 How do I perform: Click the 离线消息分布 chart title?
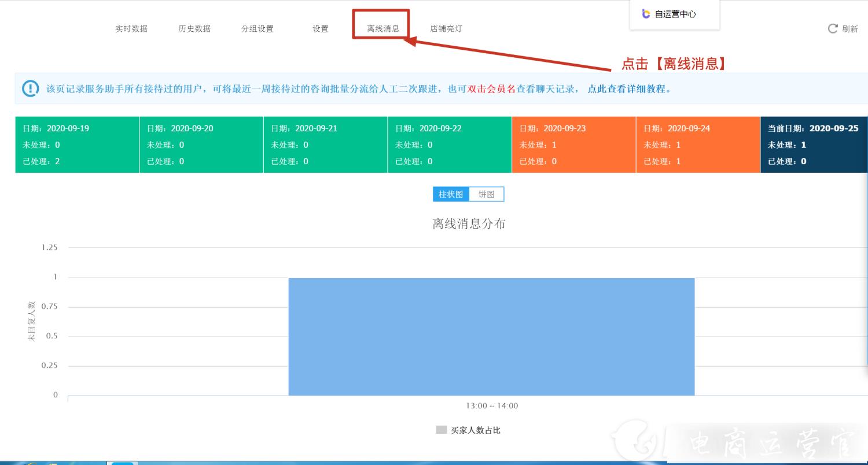(x=469, y=224)
